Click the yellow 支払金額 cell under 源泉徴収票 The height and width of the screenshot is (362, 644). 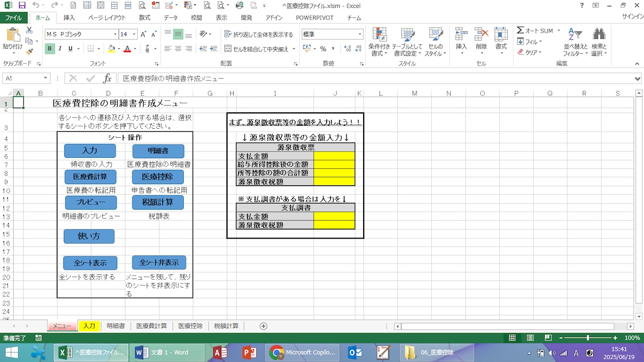tap(334, 156)
